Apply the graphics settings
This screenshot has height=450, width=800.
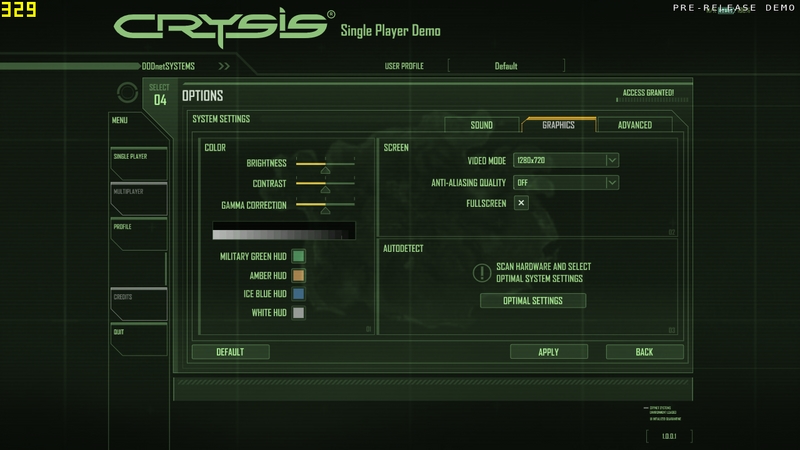[x=549, y=352]
